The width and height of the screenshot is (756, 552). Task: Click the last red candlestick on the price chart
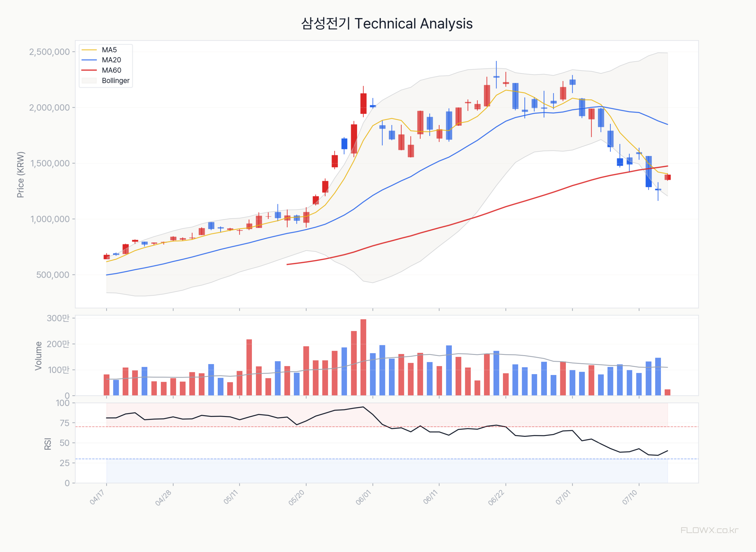(x=667, y=177)
